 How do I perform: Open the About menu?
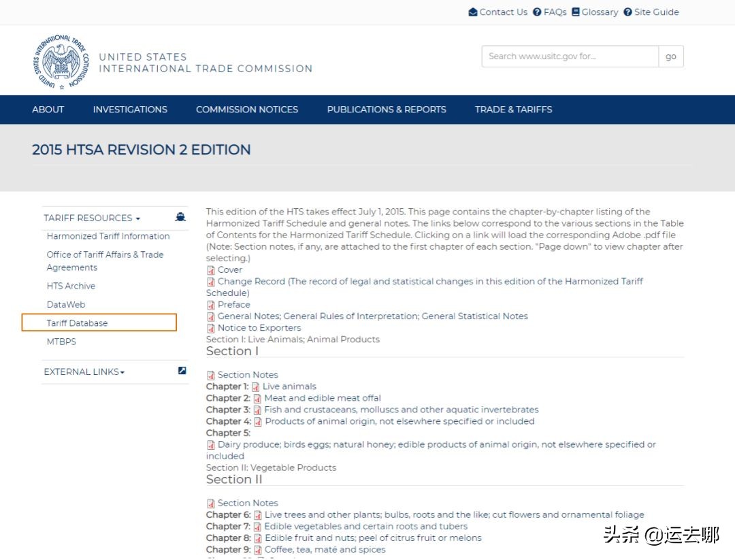[x=48, y=109]
